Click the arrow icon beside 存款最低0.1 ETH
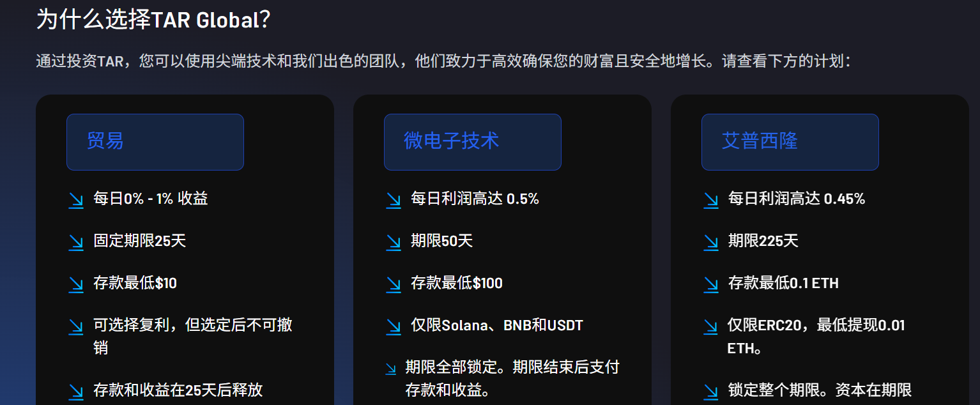Screen dimensions: 980x405 coord(711,285)
